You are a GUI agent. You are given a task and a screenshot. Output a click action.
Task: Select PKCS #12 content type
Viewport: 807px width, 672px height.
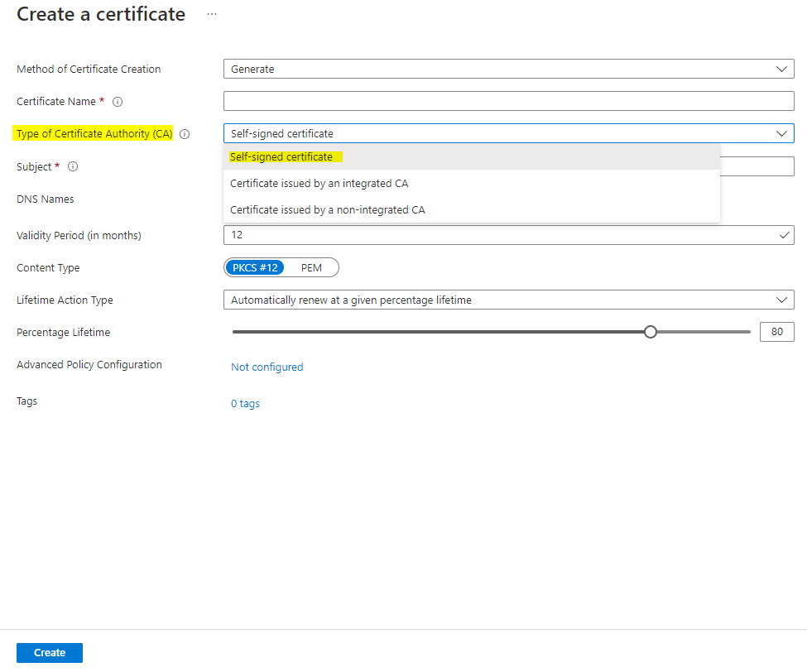coord(255,267)
